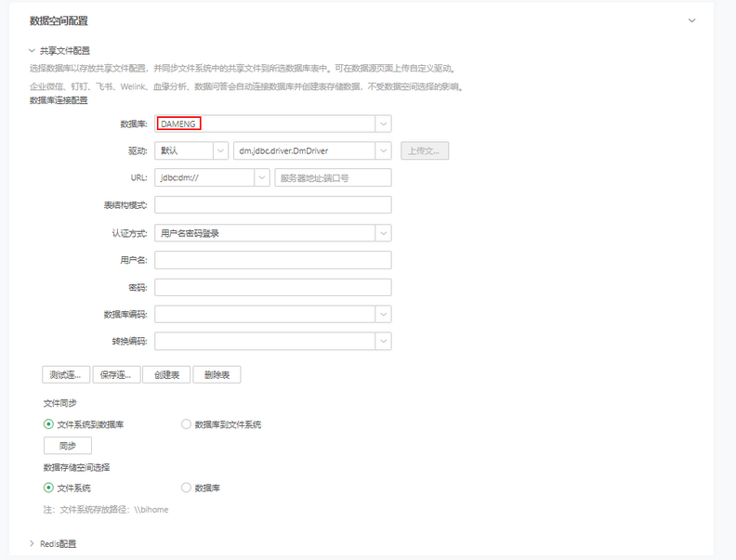Open the 数据库编码 dropdown

click(x=383, y=314)
